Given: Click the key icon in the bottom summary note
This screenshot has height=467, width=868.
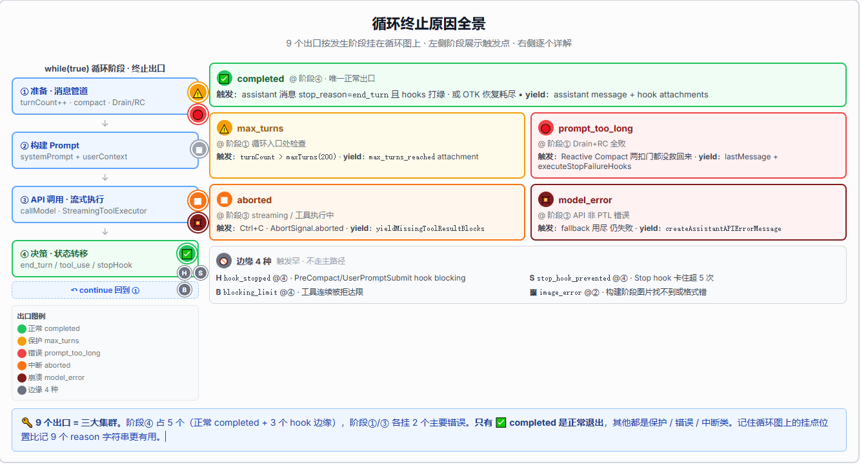Looking at the screenshot, I should click(x=27, y=423).
